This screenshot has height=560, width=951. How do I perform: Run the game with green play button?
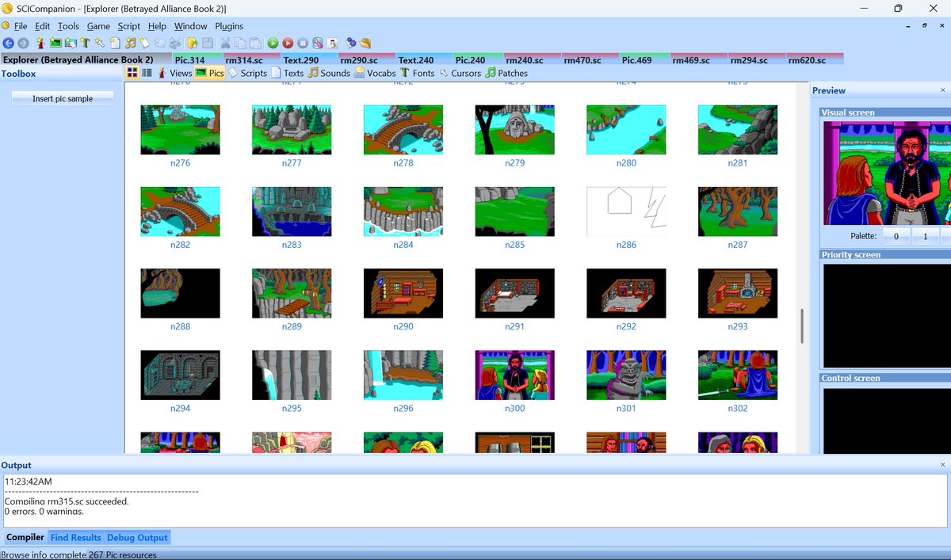[273, 43]
